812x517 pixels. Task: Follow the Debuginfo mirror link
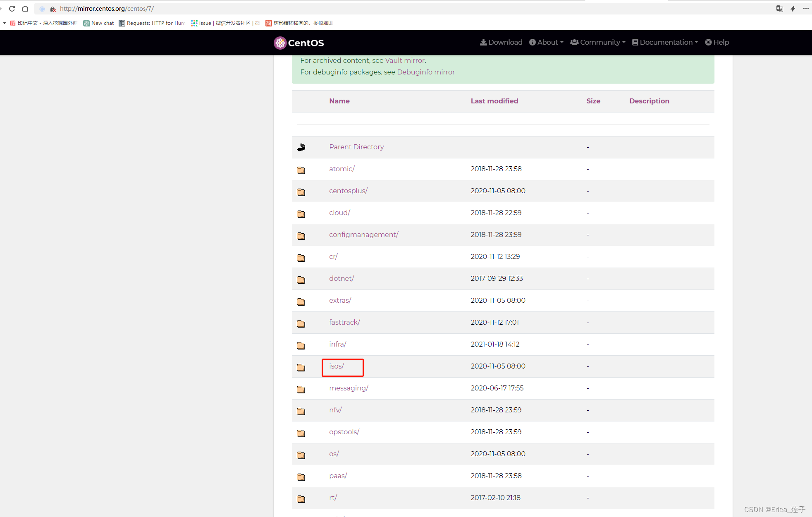(x=426, y=72)
